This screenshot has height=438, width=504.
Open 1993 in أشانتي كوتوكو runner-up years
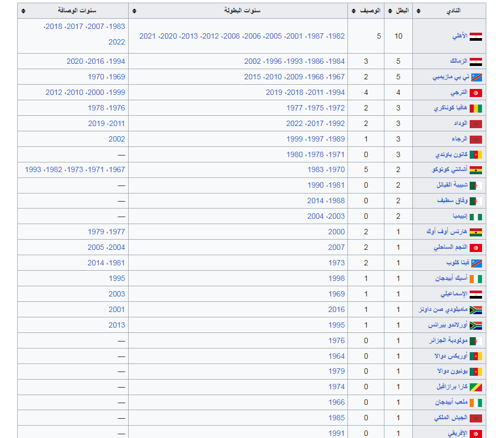(x=33, y=169)
